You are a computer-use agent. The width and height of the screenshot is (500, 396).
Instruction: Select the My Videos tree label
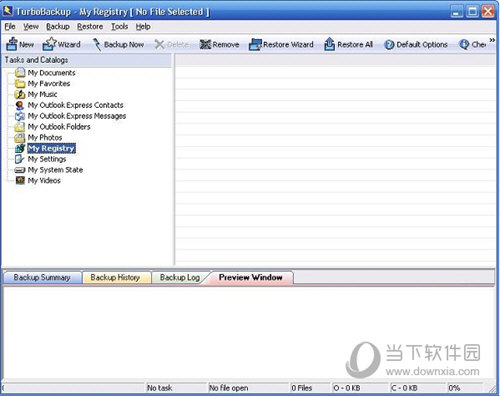(x=44, y=181)
